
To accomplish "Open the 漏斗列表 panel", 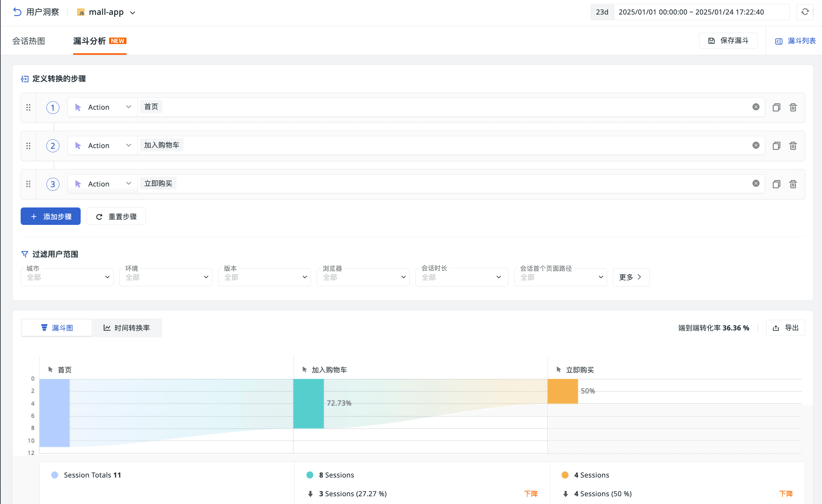I will pos(795,41).
